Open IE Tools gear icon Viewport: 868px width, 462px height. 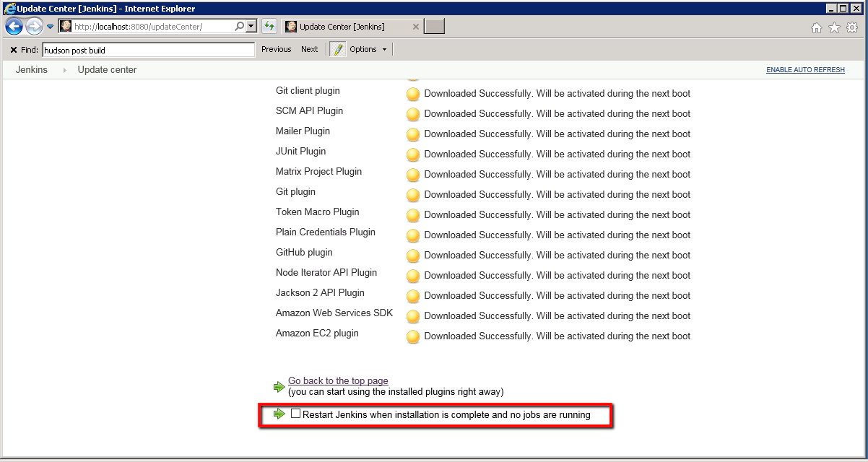(x=852, y=27)
